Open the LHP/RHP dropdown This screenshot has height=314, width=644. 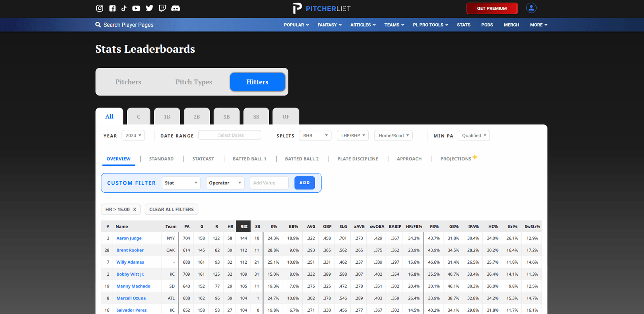click(x=353, y=135)
